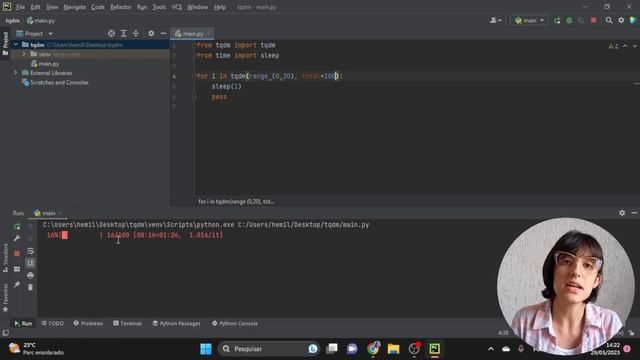
Task: Clear console output with trash icon
Action: point(30,287)
